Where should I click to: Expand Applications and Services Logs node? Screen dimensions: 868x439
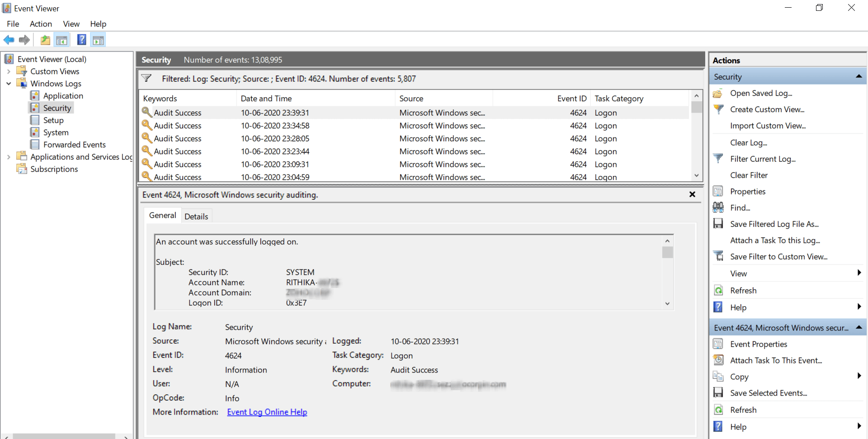tap(9, 157)
